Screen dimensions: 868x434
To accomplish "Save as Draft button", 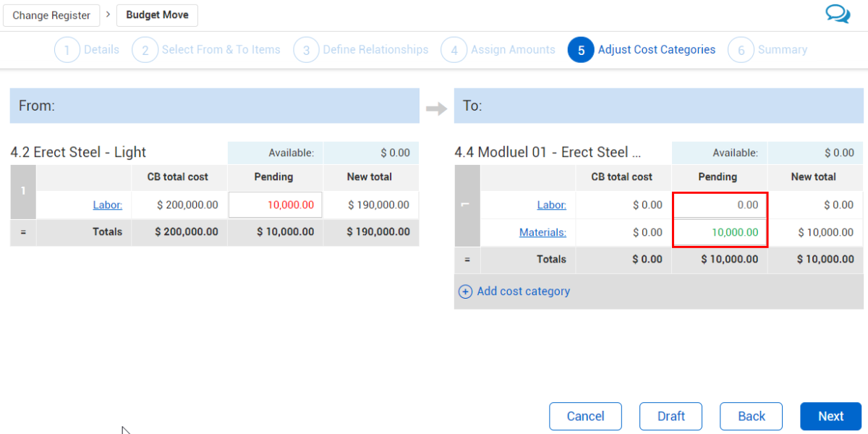I will click(671, 416).
